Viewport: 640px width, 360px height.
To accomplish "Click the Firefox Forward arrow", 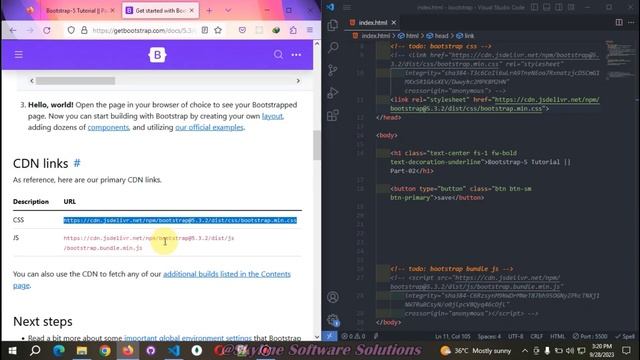I will (30, 30).
